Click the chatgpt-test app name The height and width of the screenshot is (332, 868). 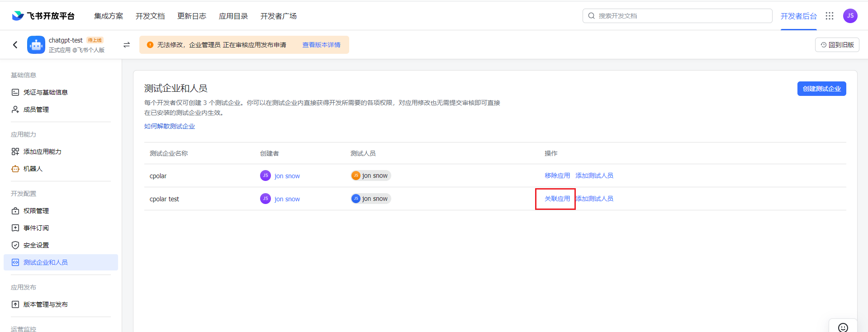[66, 40]
